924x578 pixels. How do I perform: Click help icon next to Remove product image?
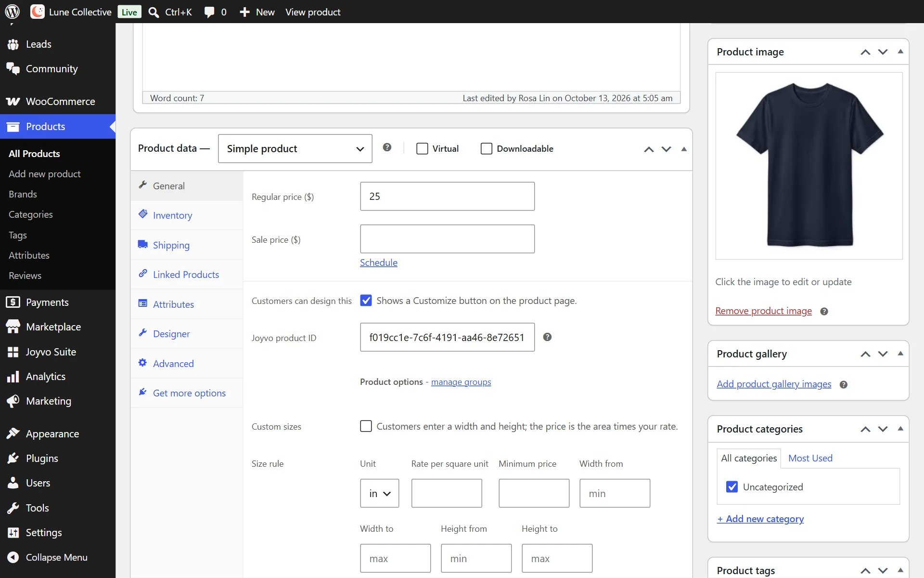click(824, 312)
